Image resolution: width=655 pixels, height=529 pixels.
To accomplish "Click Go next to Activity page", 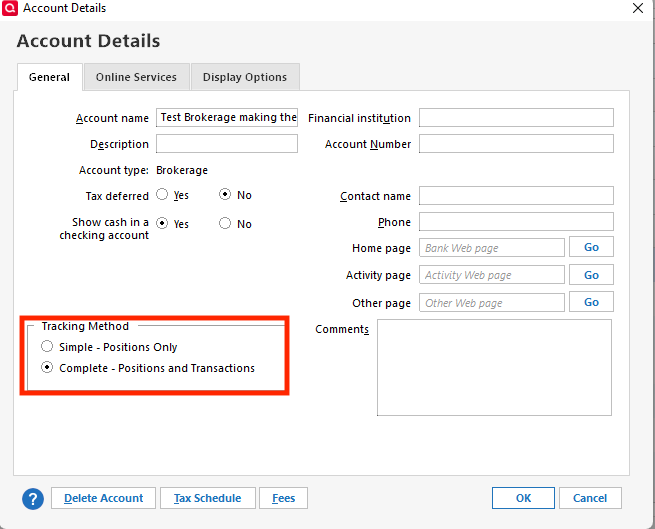I will tap(591, 275).
